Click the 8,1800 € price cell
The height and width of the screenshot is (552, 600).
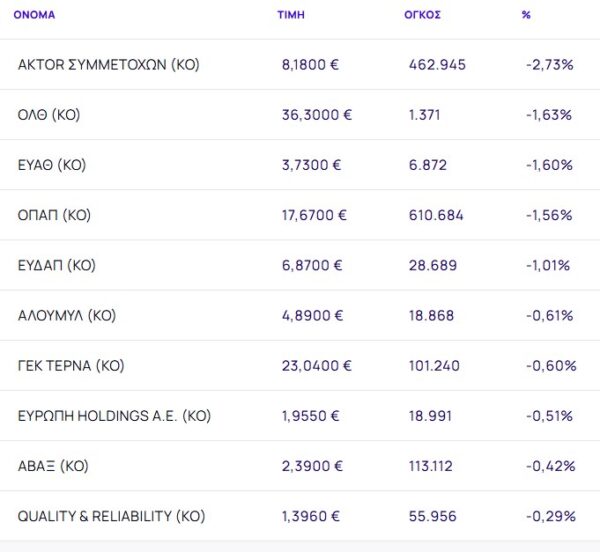tap(310, 65)
